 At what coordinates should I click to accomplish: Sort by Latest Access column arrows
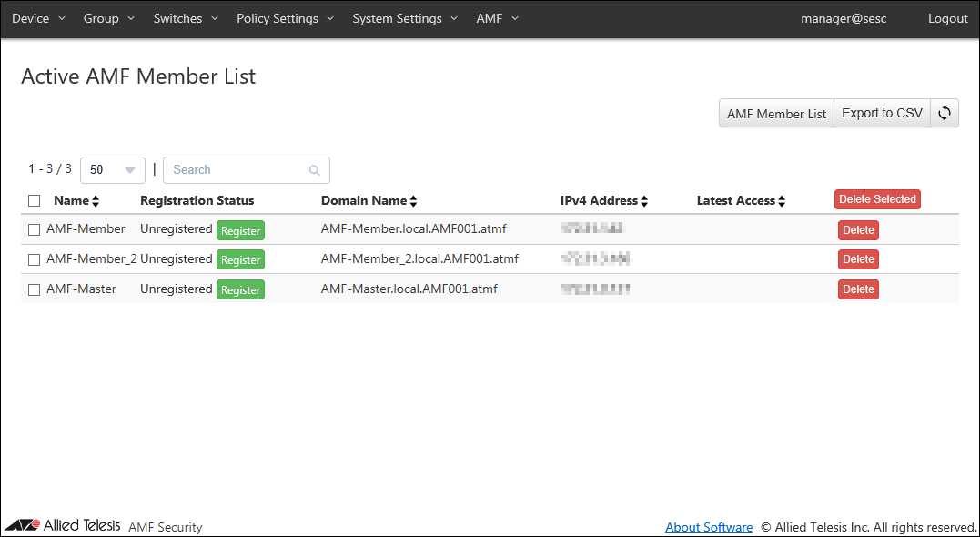[x=782, y=201]
